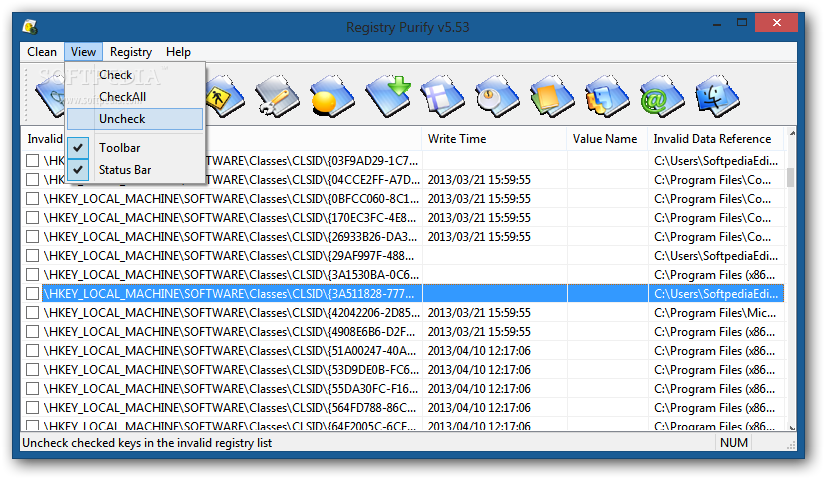
Task: Tick checkbox for CLSID {26933B26-DA3 row
Action: (x=33, y=236)
